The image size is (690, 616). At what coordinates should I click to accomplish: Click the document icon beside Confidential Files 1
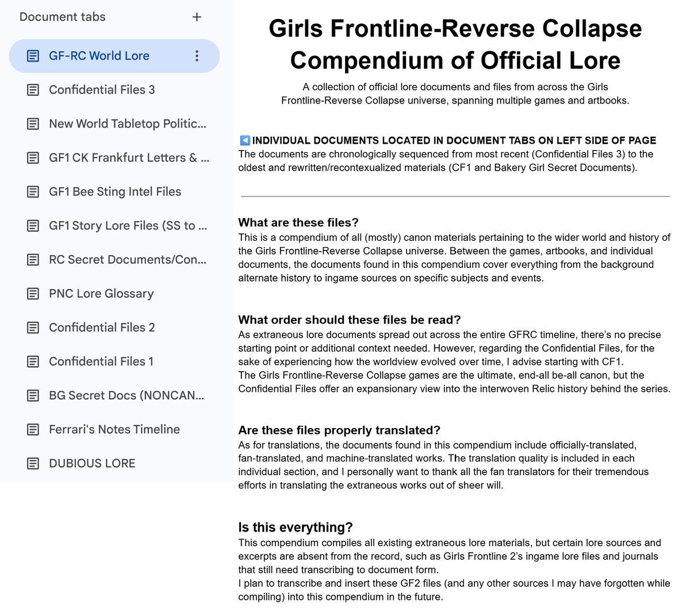pyautogui.click(x=33, y=361)
